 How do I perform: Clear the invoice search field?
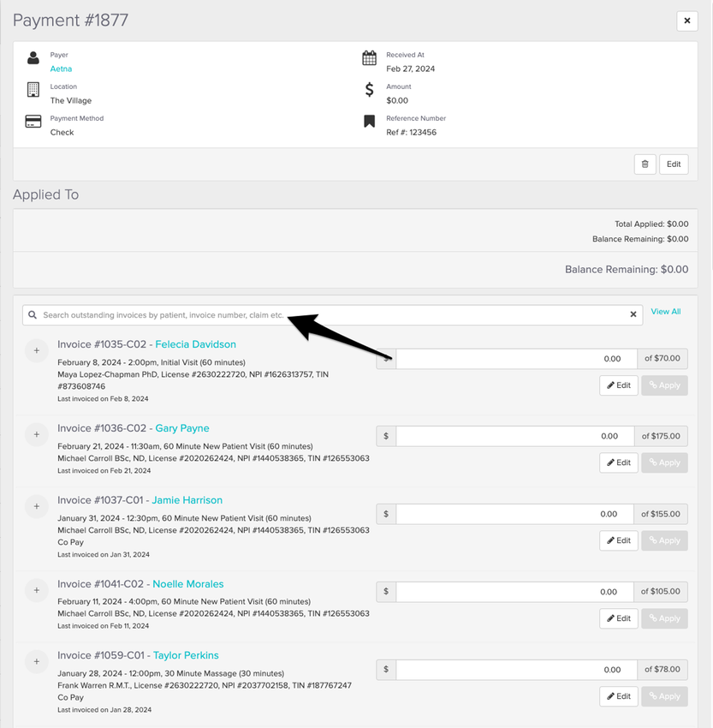tap(633, 315)
